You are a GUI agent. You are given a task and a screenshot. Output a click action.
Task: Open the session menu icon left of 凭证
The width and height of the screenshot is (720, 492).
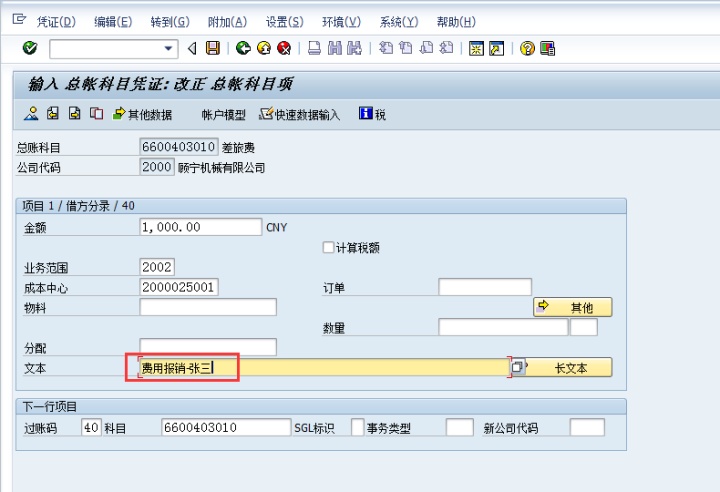[19, 19]
